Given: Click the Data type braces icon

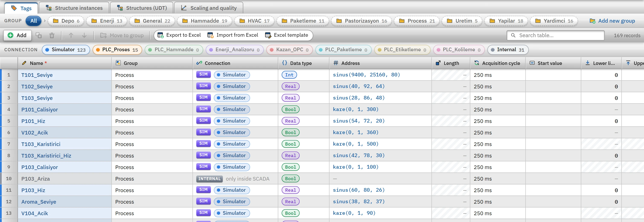Looking at the screenshot, I should point(284,63).
